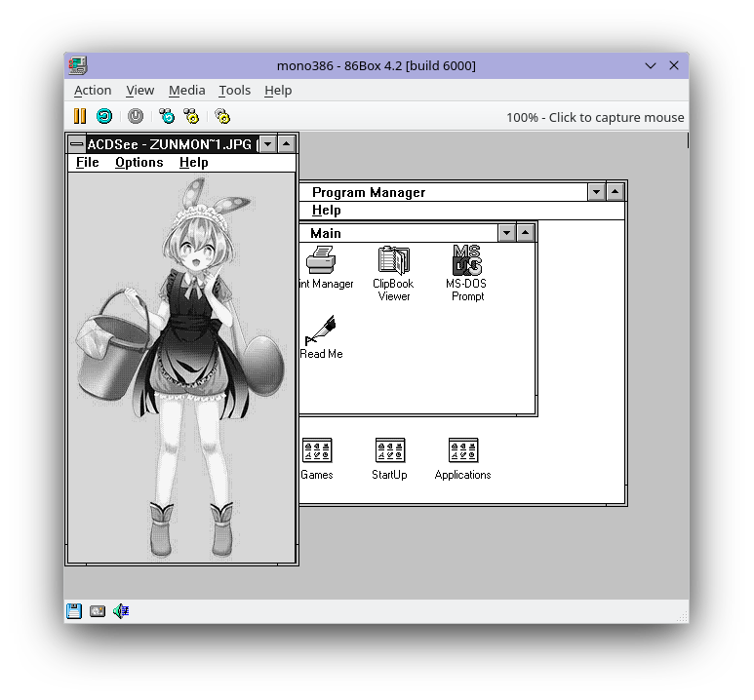Open 86Box settings gear icon

[x=222, y=116]
